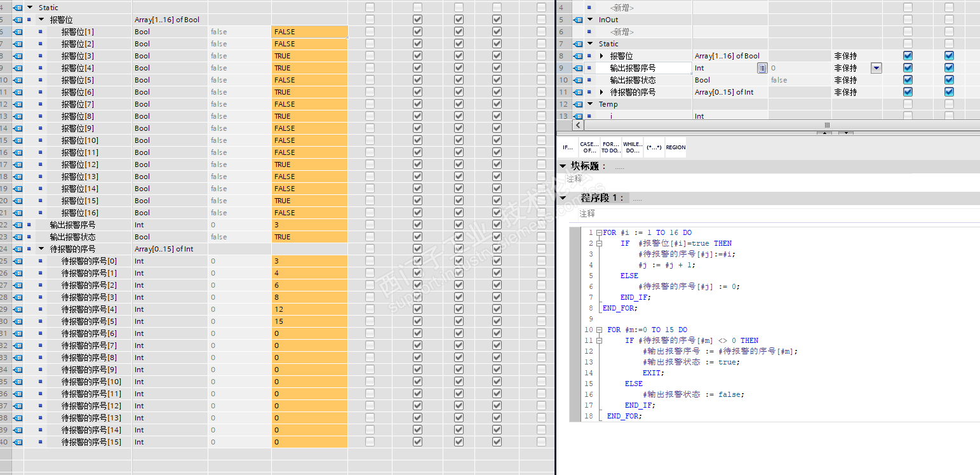This screenshot has height=475, width=980.
Task: Toggle first unchecked checkbox of 待报警的序号[0] row
Action: click(370, 261)
